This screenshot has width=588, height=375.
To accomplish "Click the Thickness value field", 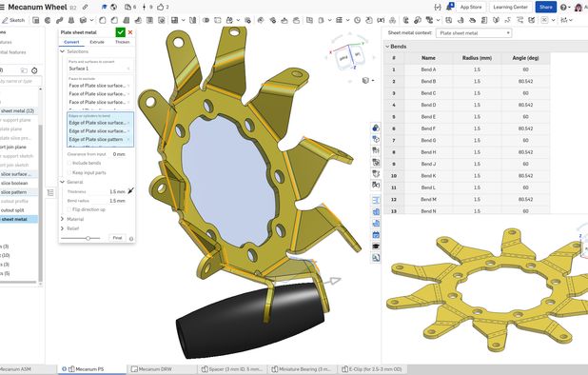I will pyautogui.click(x=117, y=191).
